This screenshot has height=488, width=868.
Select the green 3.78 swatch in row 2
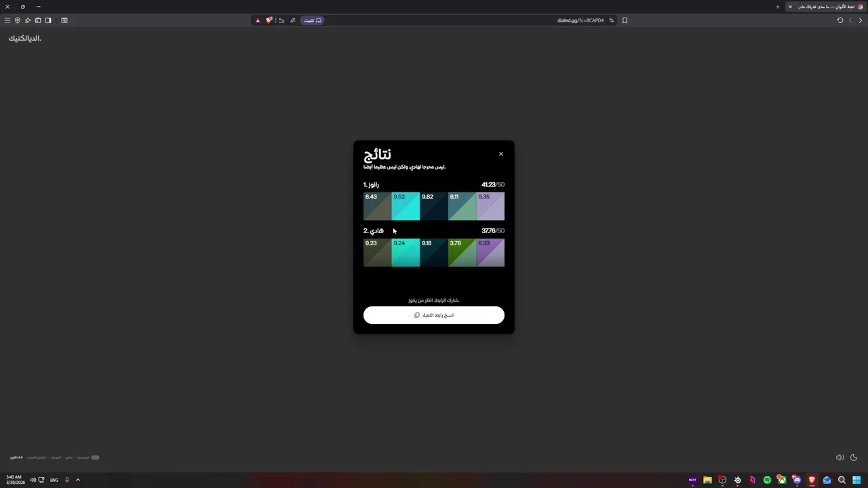point(462,252)
